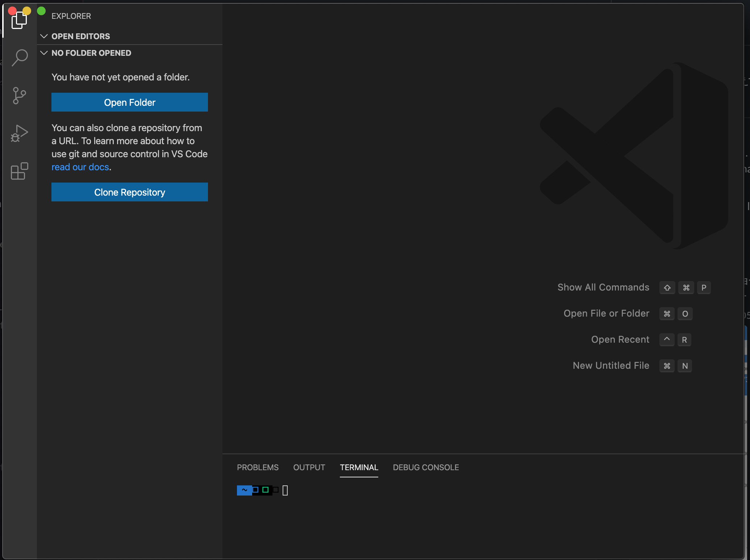
Task: Click the Open Folder button
Action: click(x=130, y=102)
